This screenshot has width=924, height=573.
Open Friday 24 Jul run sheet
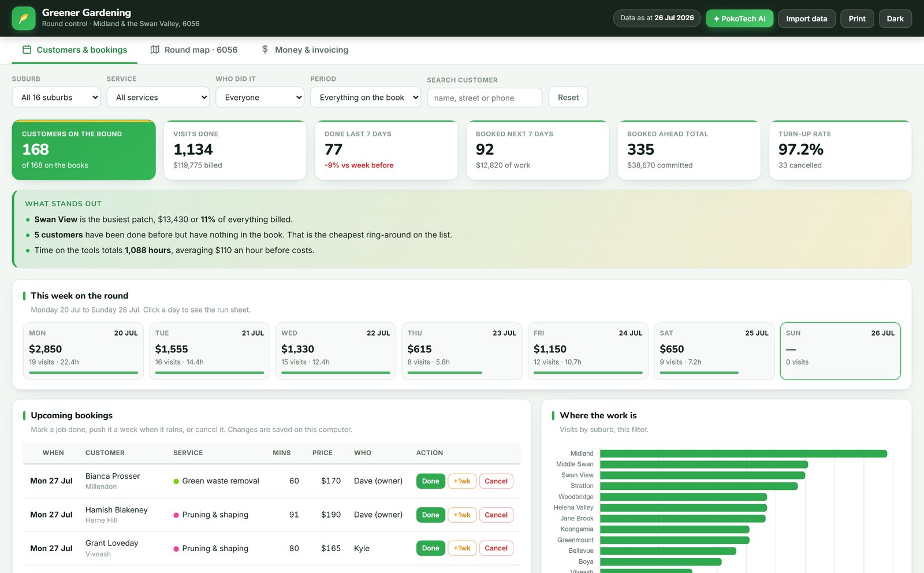coord(588,351)
